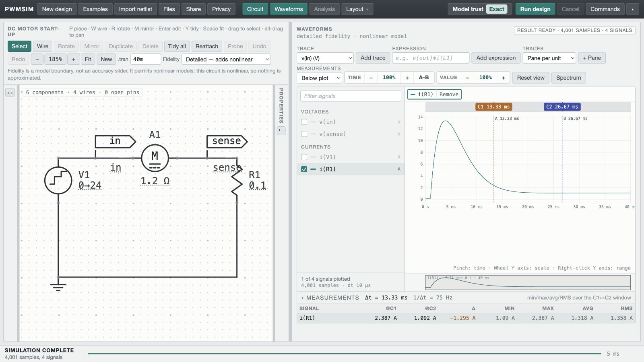
Task: Activate the Select tool
Action: click(x=19, y=46)
